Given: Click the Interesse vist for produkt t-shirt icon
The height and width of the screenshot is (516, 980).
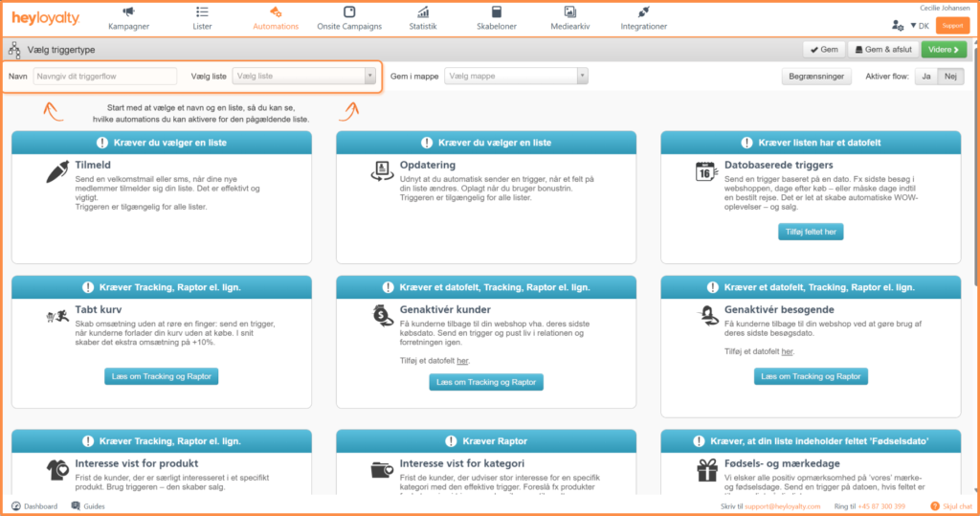Looking at the screenshot, I should coord(56,469).
